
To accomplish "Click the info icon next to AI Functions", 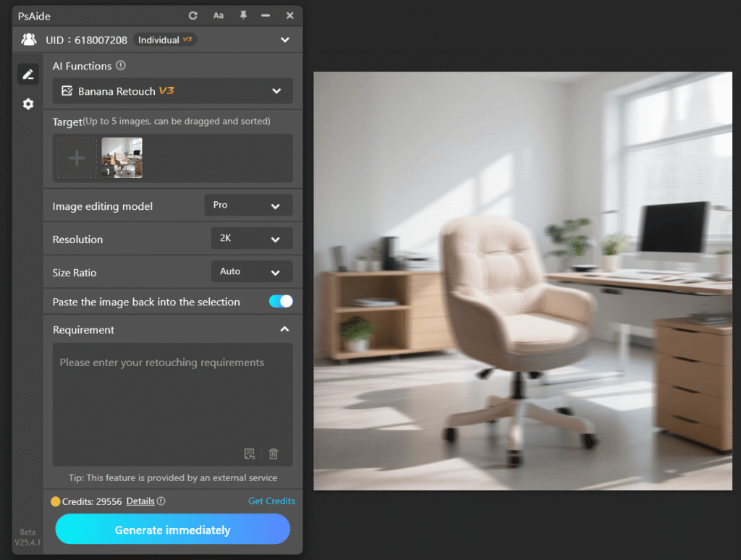I will point(120,66).
